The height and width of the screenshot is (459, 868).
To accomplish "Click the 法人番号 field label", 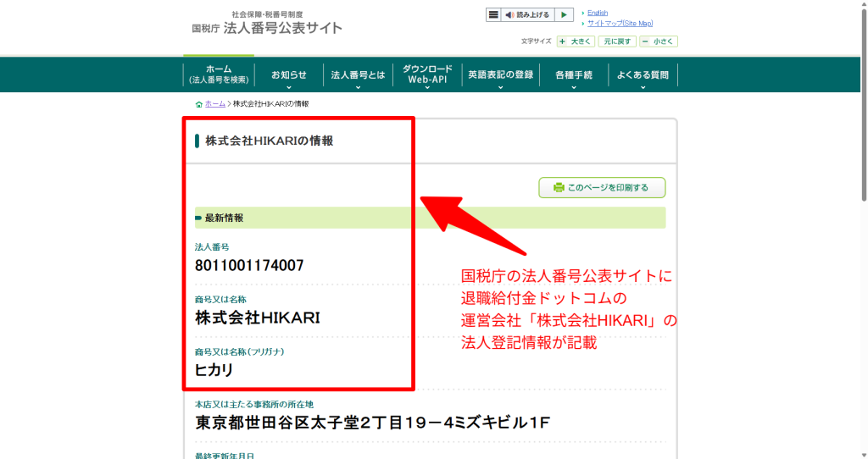I will [212, 247].
